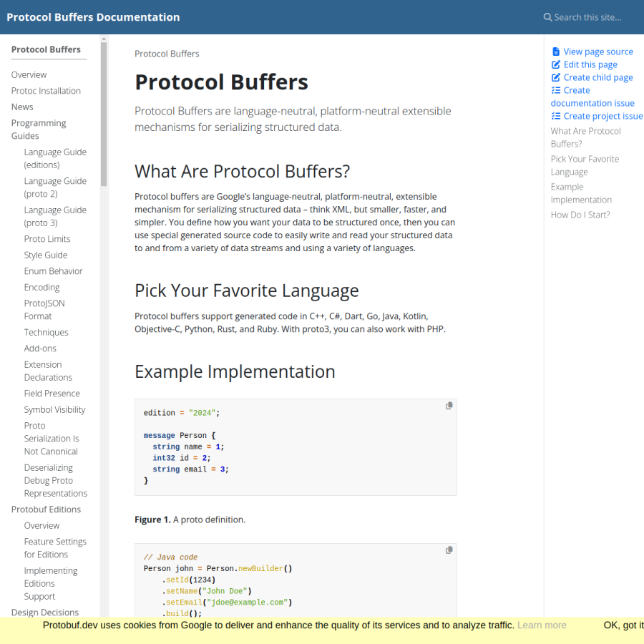The height and width of the screenshot is (644, 644).
Task: Open Encoding sidebar item
Action: click(42, 287)
